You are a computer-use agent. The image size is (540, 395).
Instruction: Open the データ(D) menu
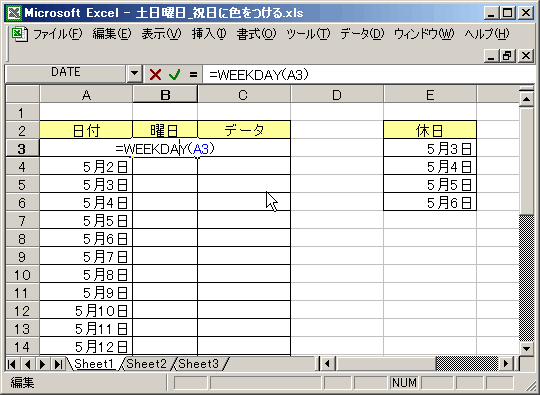(x=362, y=34)
